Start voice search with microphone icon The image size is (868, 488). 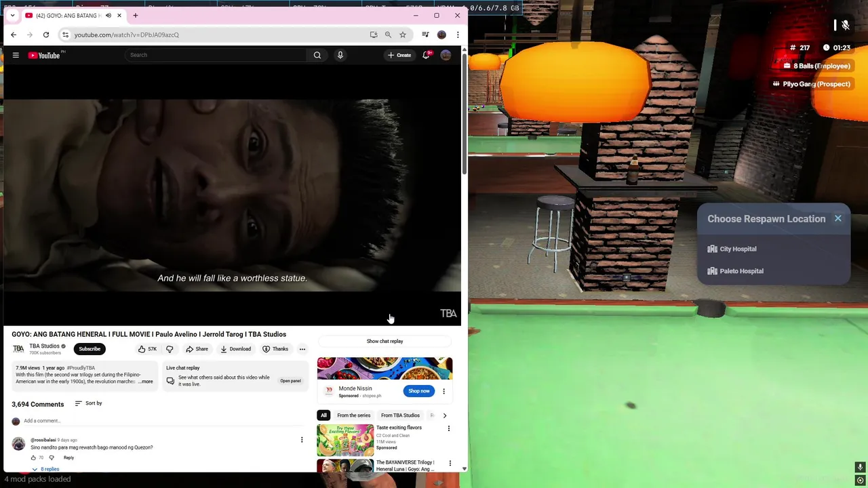point(340,55)
